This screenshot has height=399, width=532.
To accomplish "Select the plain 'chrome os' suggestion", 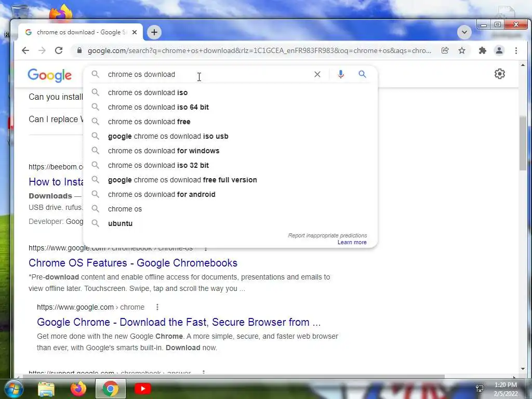I will point(230,209).
